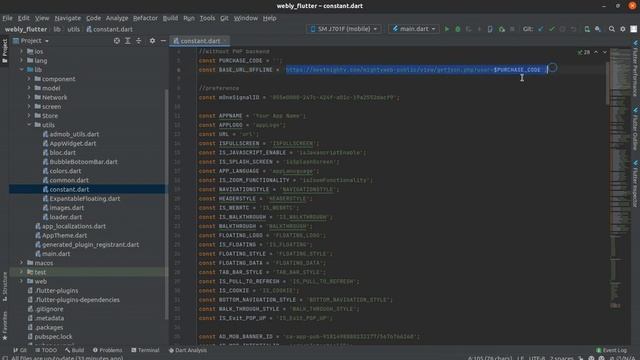Click the locate file target icon in Project panel
640x360 pixels.
tap(117, 41)
